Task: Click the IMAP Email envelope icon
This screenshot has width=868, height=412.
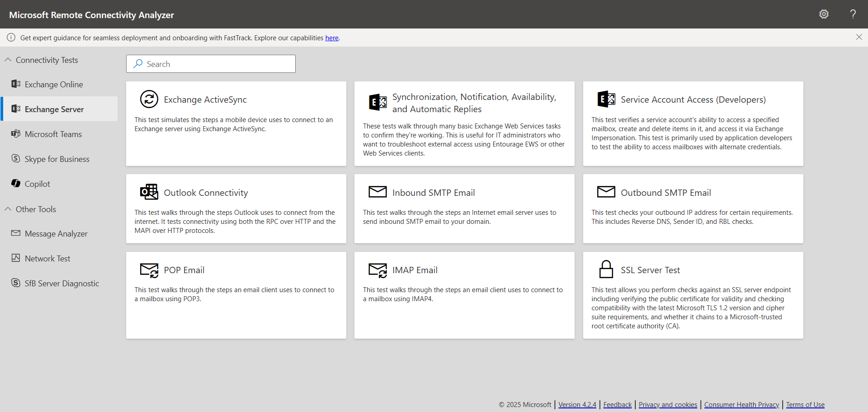Action: [377, 270]
